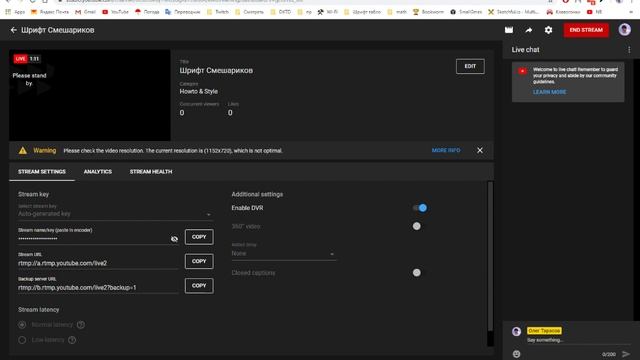The width and height of the screenshot is (640, 360).
Task: Open the Twitch bookmark folder
Action: pos(218,12)
